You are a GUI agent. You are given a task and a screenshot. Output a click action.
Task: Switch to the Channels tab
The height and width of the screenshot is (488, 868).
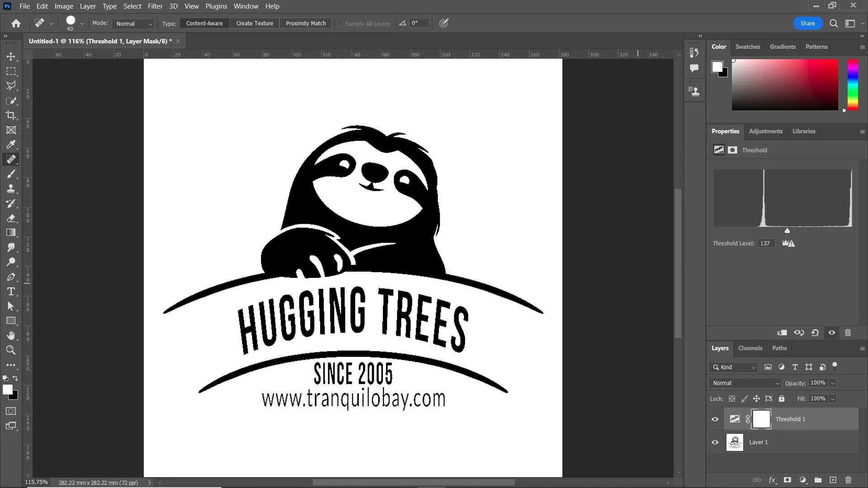pyautogui.click(x=750, y=348)
